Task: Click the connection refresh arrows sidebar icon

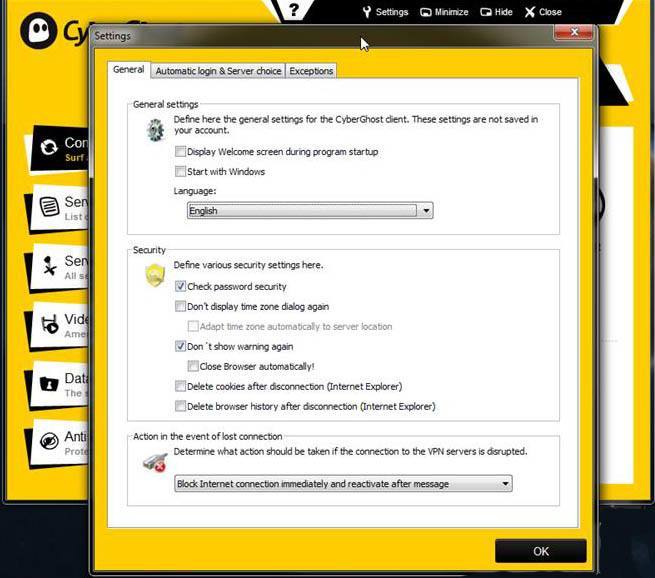Action: click(49, 147)
